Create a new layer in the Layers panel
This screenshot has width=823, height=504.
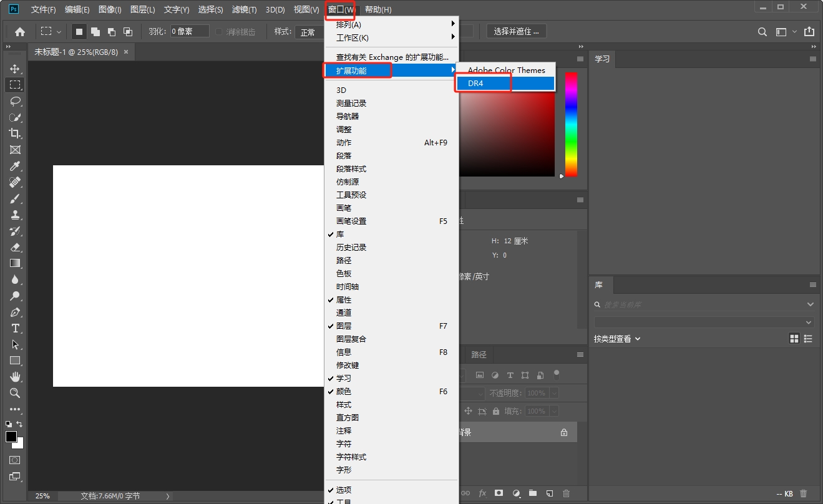pos(548,493)
